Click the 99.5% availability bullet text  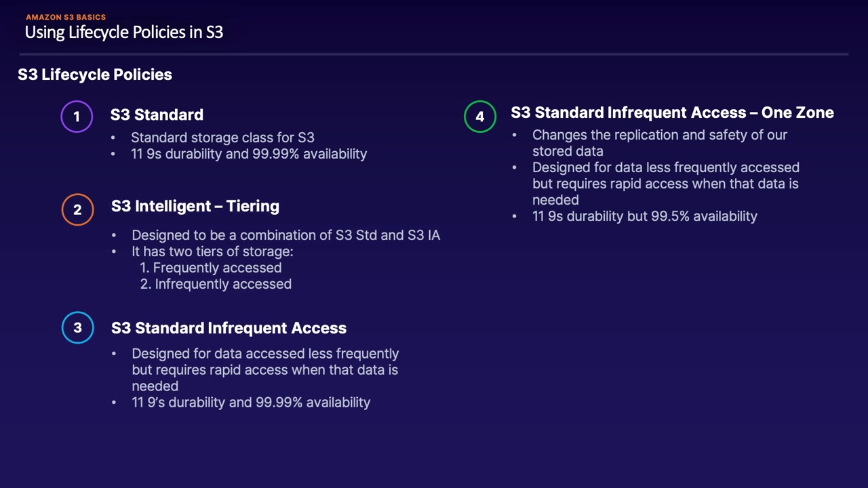[644, 216]
